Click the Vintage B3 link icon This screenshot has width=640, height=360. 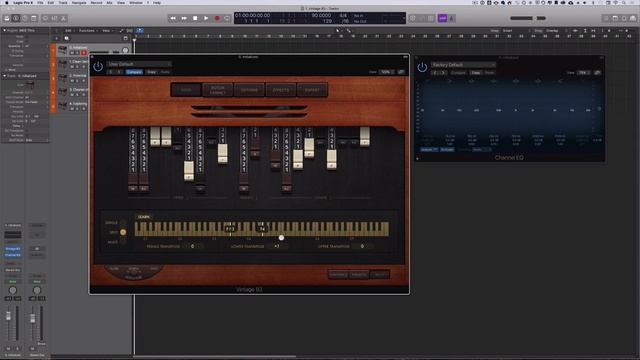(401, 72)
